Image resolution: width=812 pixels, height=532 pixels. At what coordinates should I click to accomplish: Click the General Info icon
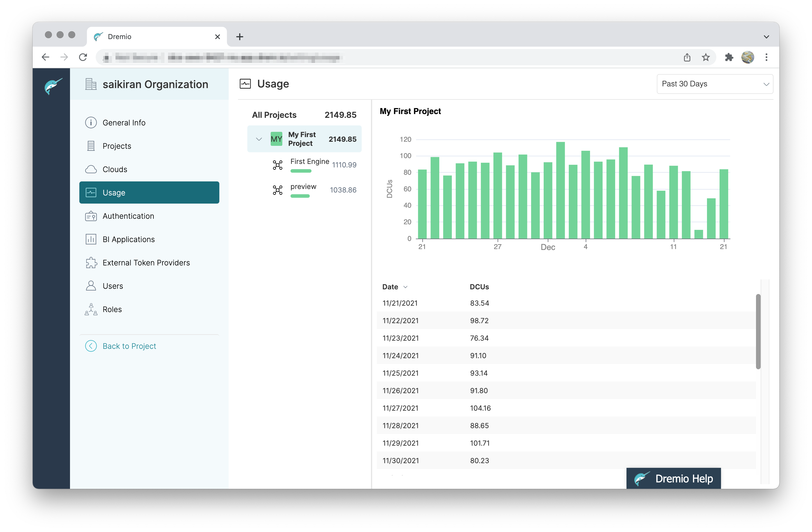click(91, 123)
